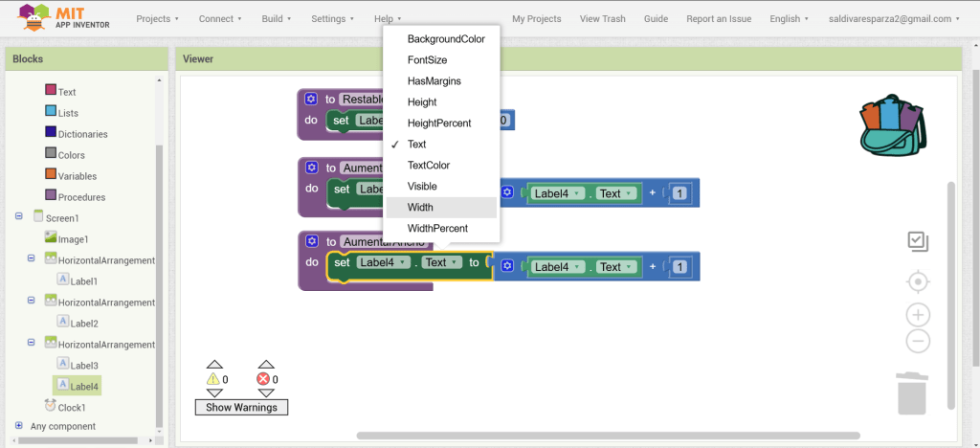This screenshot has height=448, width=980.
Task: Zoom in using the plus circle icon
Action: tap(918, 315)
